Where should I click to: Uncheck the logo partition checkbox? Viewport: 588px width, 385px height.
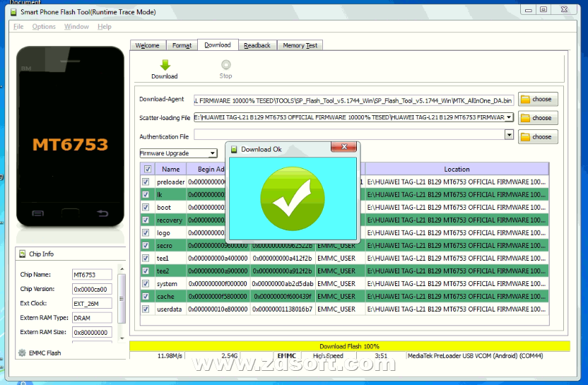pos(146,233)
